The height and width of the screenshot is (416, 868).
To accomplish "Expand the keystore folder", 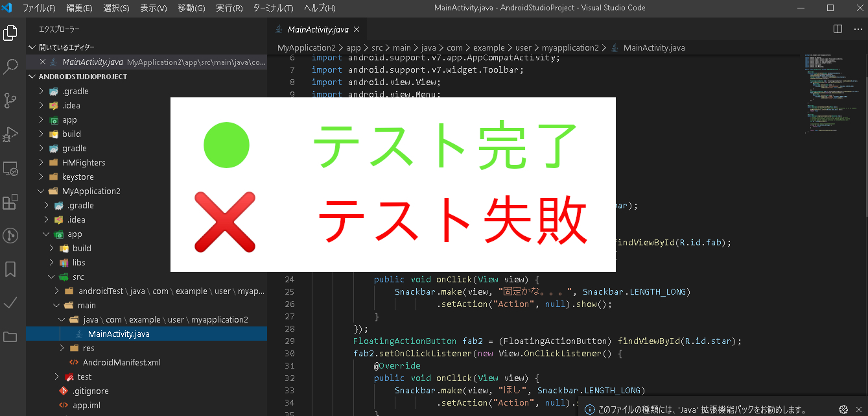I will tap(147, 177).
